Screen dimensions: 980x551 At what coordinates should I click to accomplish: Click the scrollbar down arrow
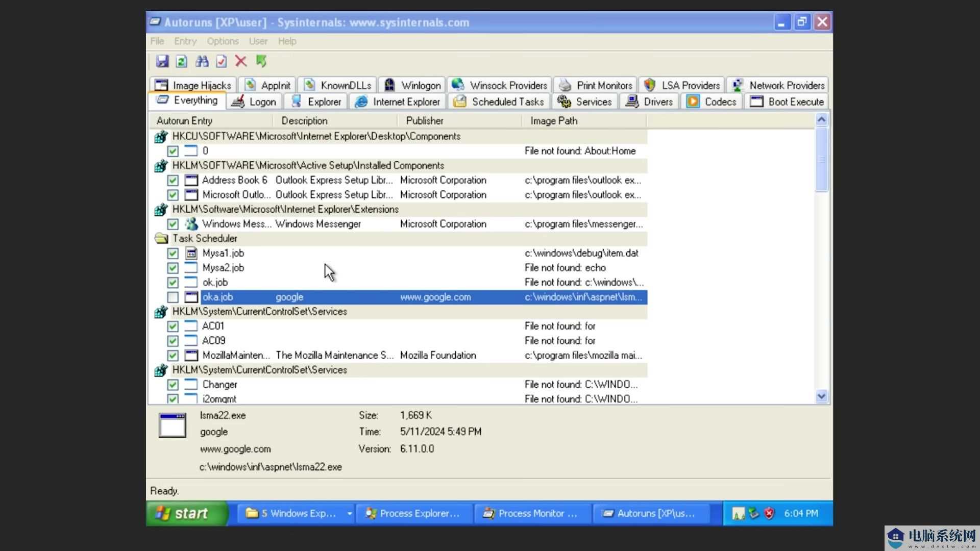(x=821, y=396)
